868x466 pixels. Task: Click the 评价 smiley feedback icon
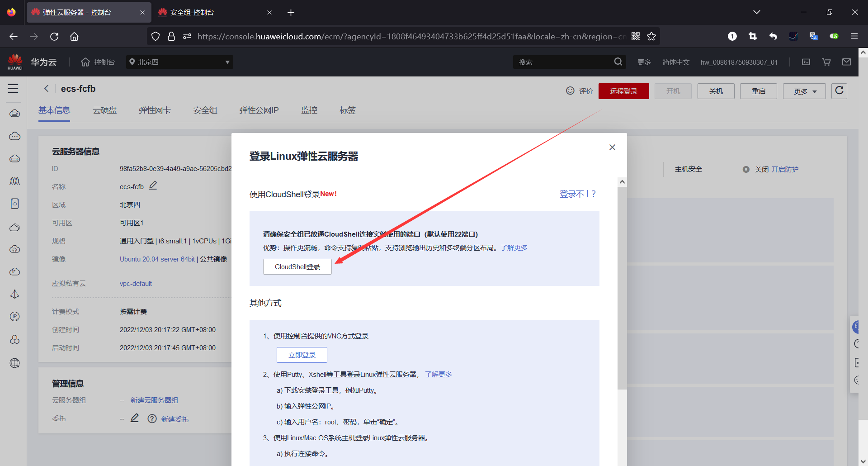point(570,90)
